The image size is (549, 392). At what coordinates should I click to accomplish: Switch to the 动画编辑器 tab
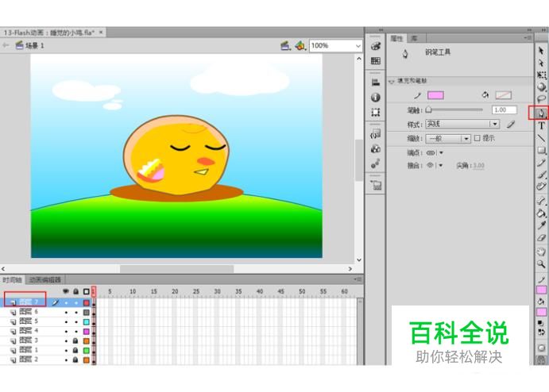pyautogui.click(x=44, y=280)
